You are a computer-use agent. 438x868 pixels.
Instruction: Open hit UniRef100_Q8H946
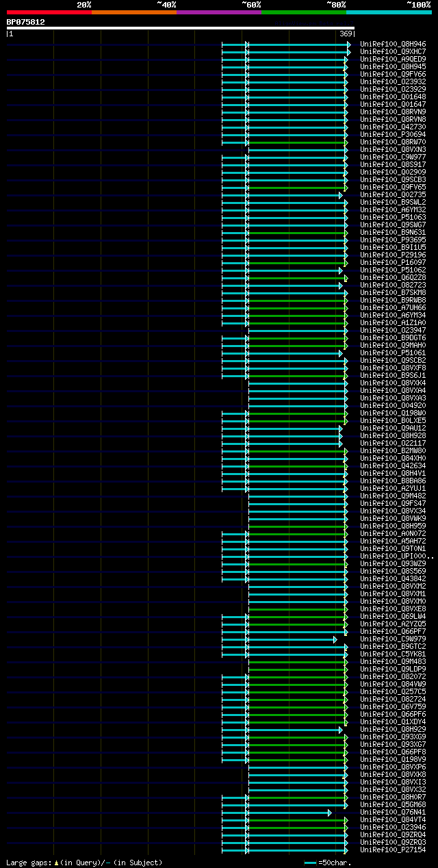tap(394, 44)
